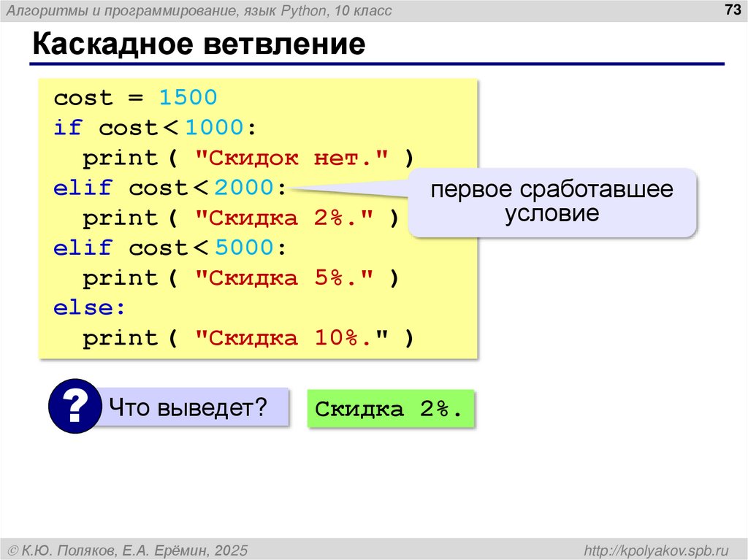This screenshot has width=748, height=560.
Task: Click the code line "cost = 1500"
Action: 136,97
